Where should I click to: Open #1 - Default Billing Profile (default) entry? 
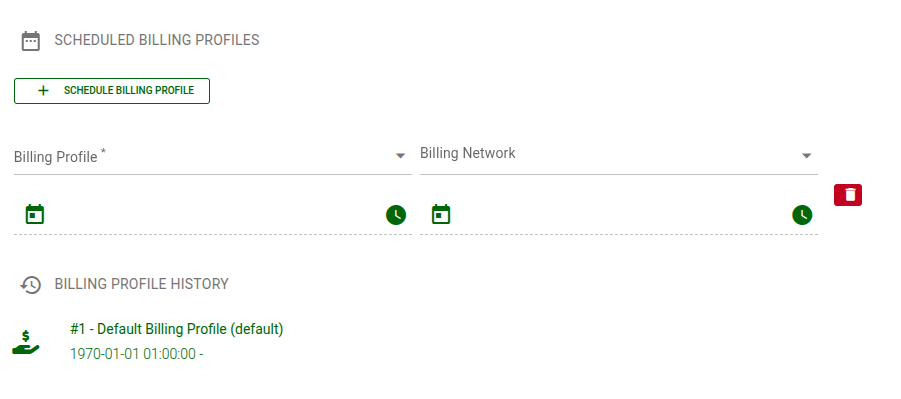[176, 329]
